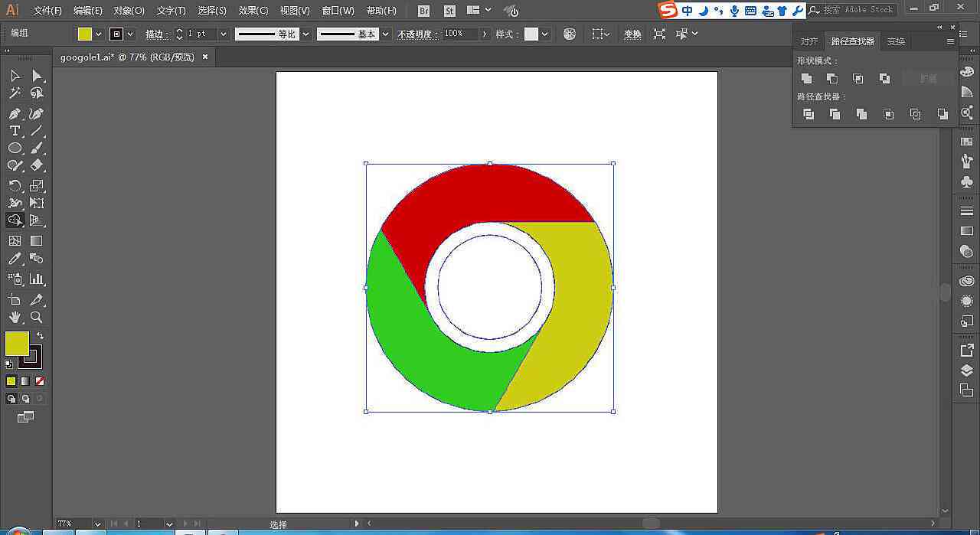The image size is (980, 535).
Task: Open the 等比 width profile dropdown
Action: pos(305,34)
